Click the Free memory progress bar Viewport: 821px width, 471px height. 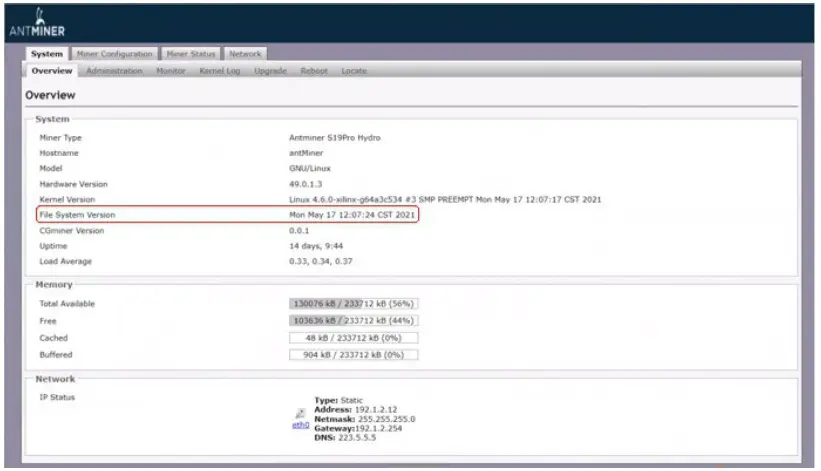point(353,320)
